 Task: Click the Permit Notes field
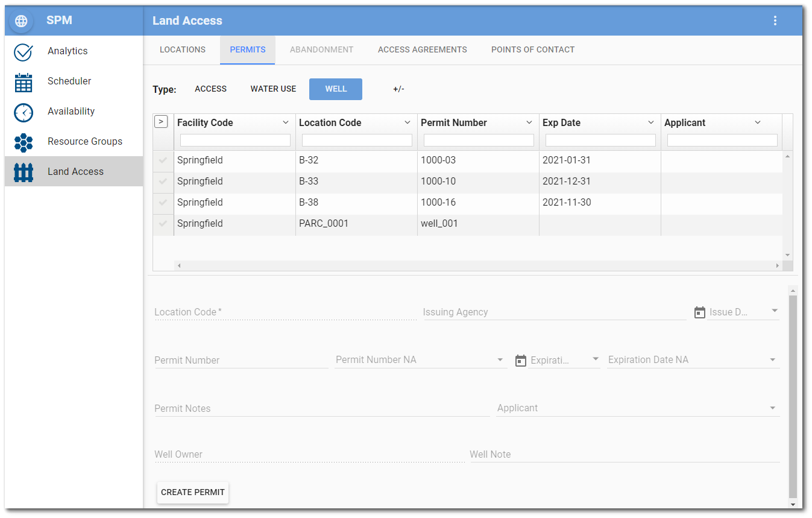(322, 409)
